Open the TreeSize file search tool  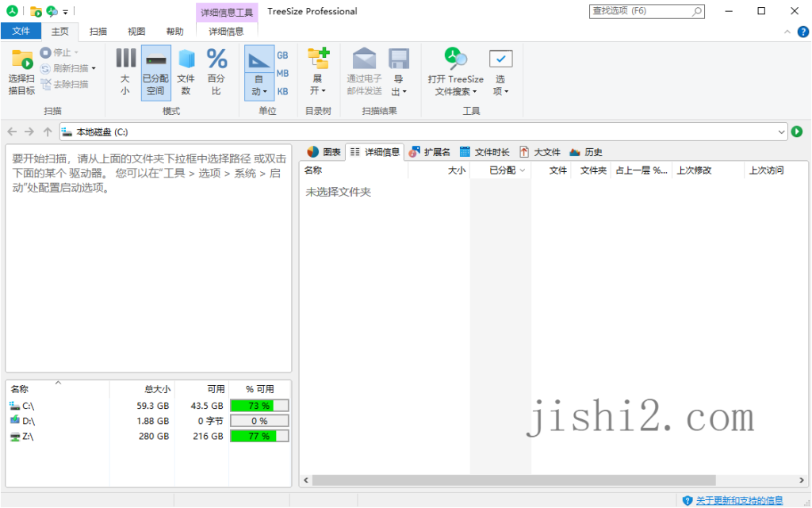point(455,72)
